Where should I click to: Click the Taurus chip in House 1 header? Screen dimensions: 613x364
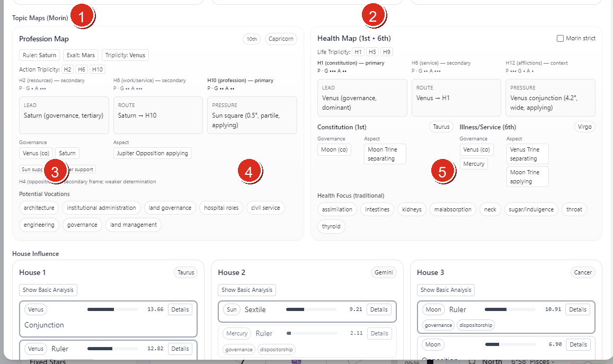tap(185, 272)
